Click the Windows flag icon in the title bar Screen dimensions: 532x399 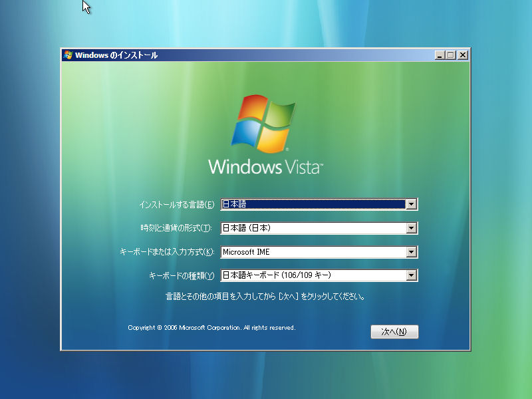click(x=68, y=55)
